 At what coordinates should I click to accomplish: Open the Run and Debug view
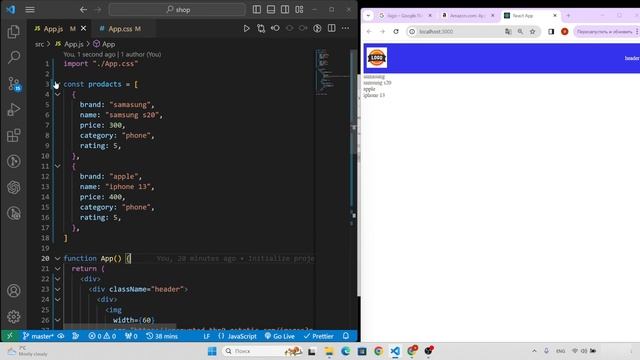[13, 109]
